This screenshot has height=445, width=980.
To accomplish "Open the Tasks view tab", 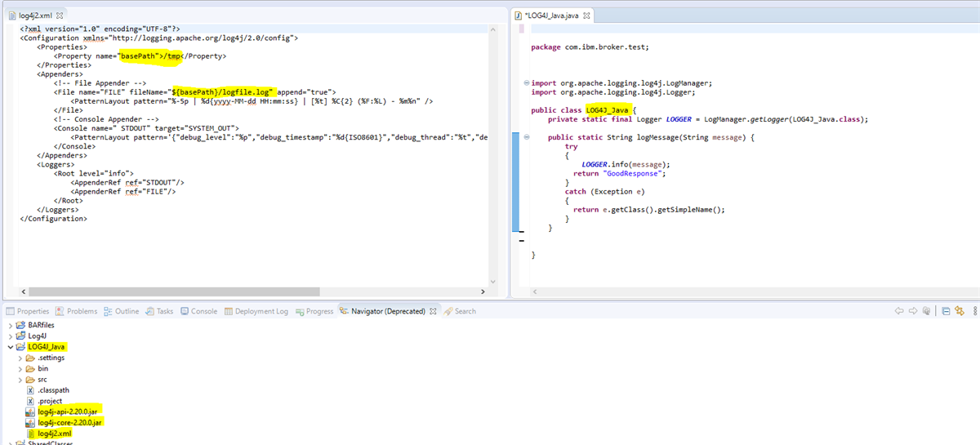I will [159, 311].
